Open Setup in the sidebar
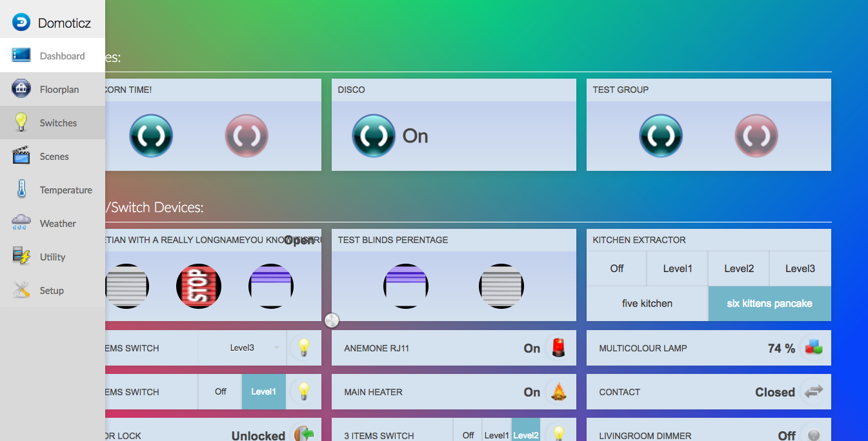Screen dimensions: 868x441 52,291
